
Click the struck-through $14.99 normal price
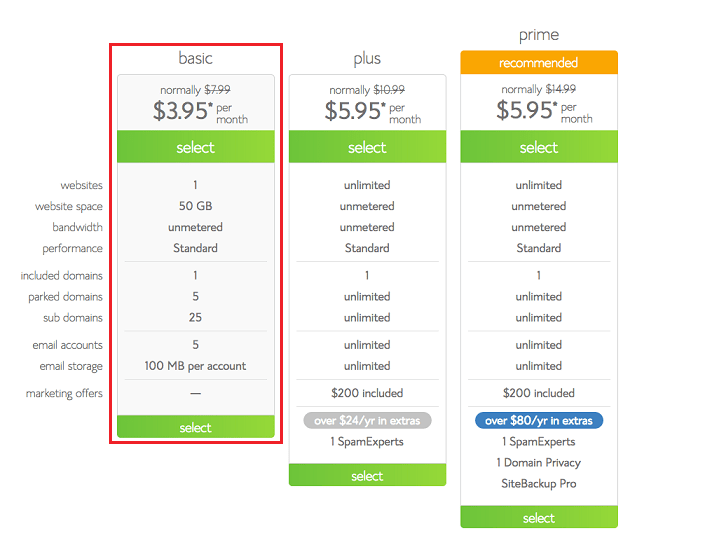560,89
